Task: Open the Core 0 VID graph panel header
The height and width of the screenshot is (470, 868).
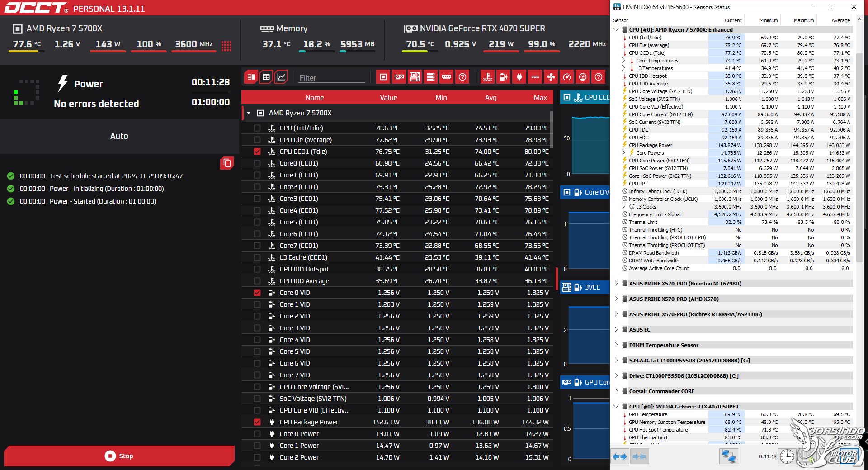Action: (585, 192)
